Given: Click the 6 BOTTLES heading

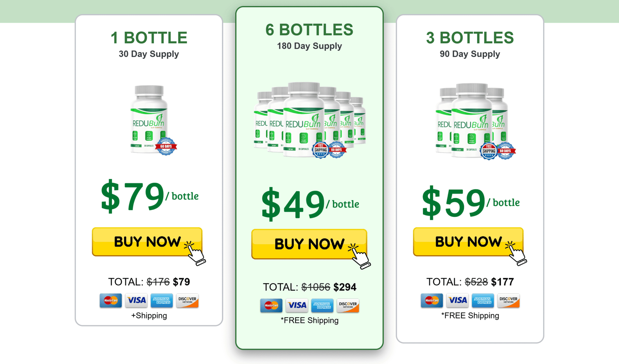Looking at the screenshot, I should click(309, 30).
